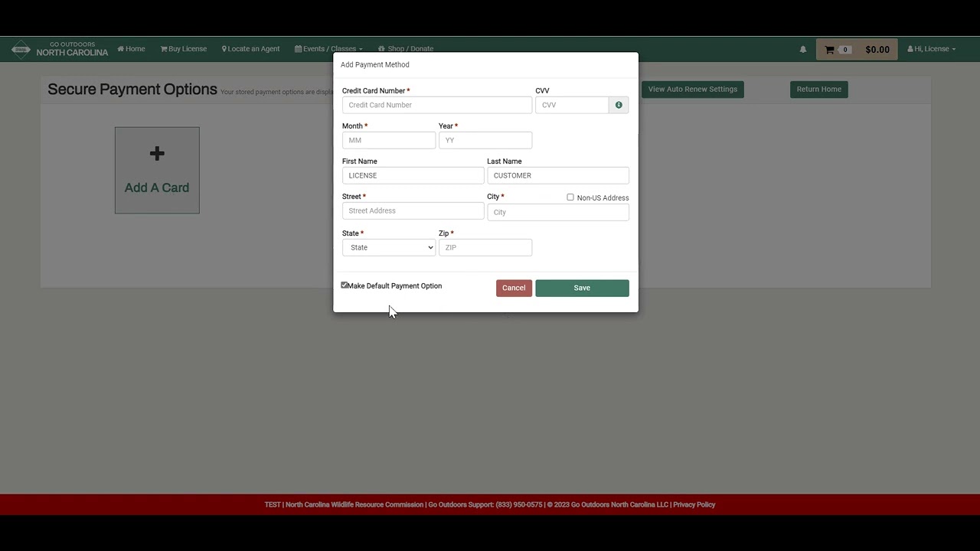
Task: Click the plus Add A Card tile
Action: [157, 170]
